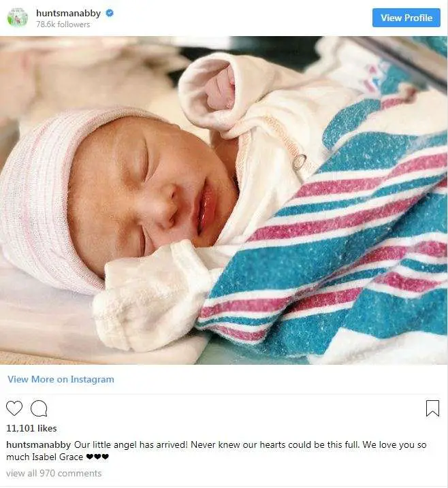Open the View More on Instagram link
Image resolution: width=448 pixels, height=488 pixels.
click(61, 379)
